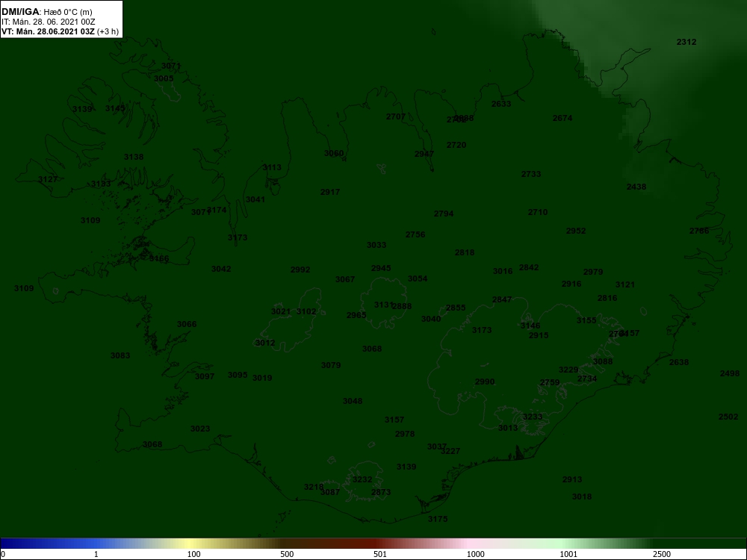Click the map value 3041
Screen dimensions: 747x560
(255, 199)
